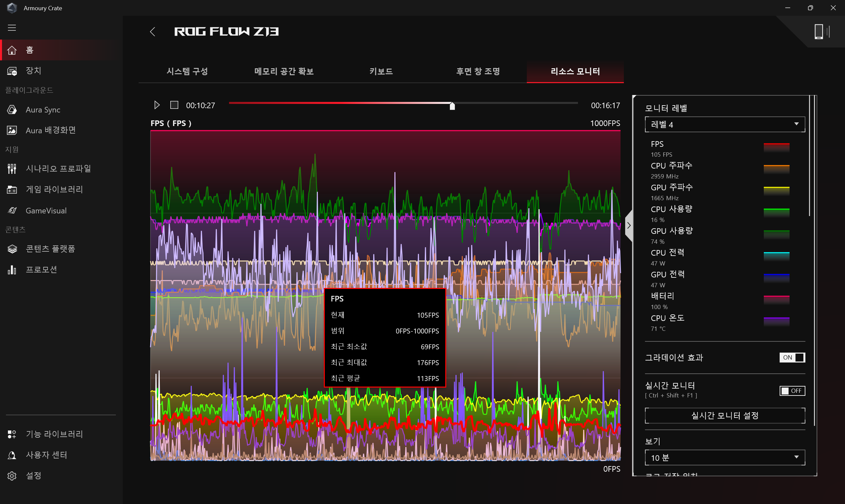Screen dimensions: 845x504
Task: Select the CPU 주파수 metric label
Action: click(671, 166)
